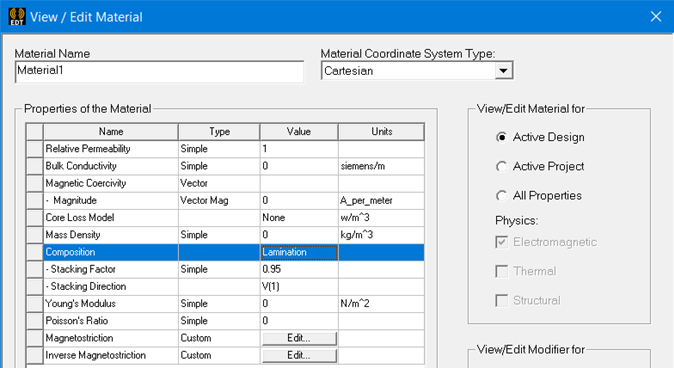Click the Type column header
The image size is (674, 368).
click(x=219, y=132)
